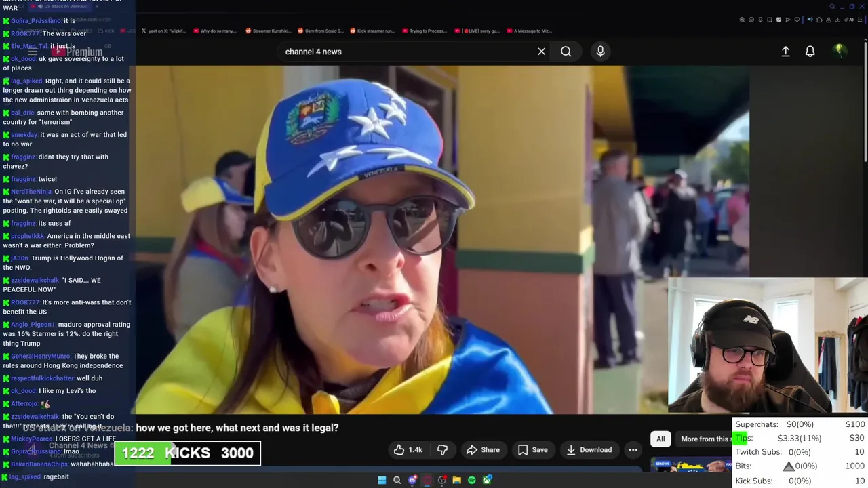
Task: Click username 'respectfulkickchatter' in chat
Action: click(42, 378)
